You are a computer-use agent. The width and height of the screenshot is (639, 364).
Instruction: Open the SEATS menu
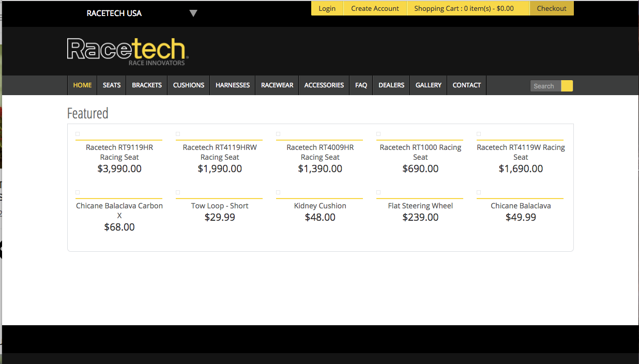112,85
